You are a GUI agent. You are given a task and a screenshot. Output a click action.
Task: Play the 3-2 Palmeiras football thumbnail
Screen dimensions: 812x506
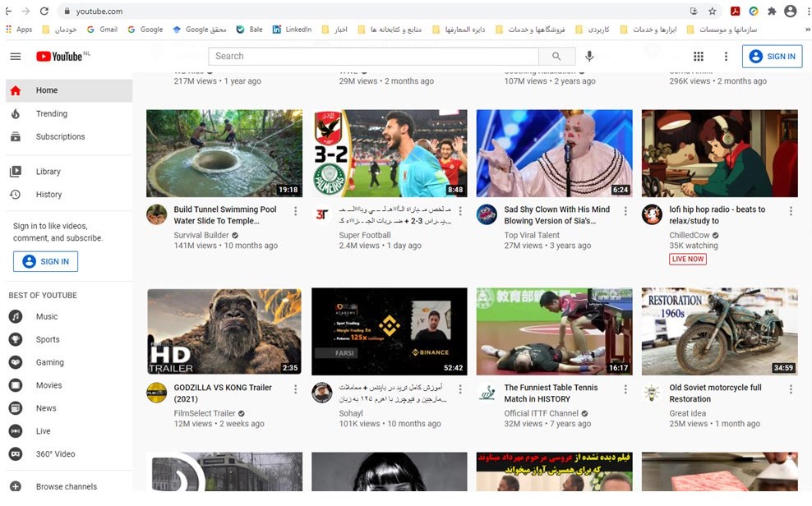pyautogui.click(x=390, y=153)
